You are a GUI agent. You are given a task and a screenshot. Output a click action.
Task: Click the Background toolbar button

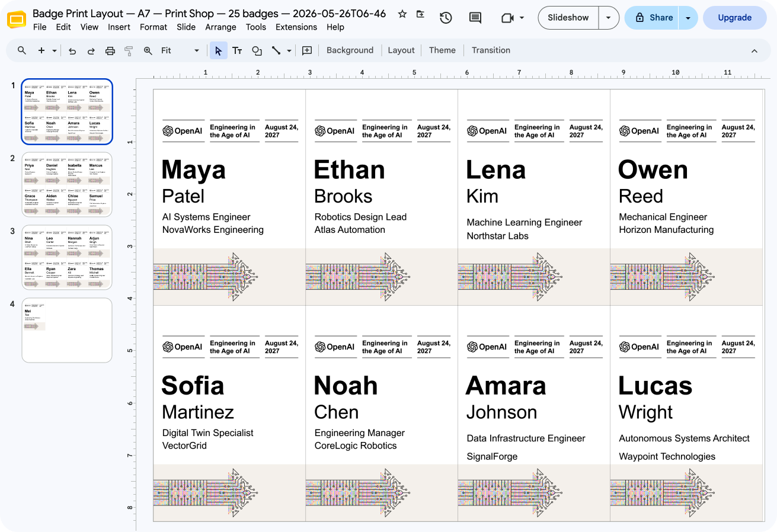pyautogui.click(x=350, y=50)
